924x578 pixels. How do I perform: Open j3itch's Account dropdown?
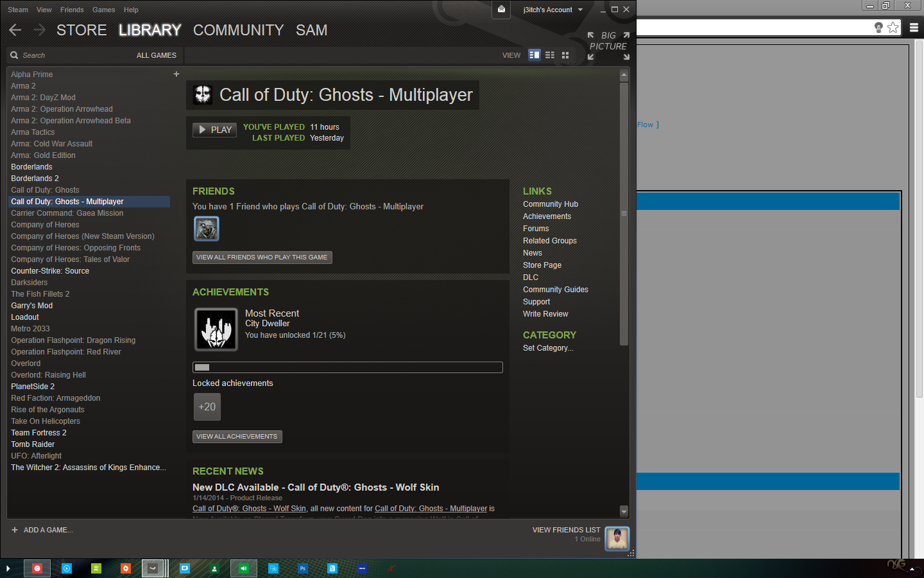(552, 10)
